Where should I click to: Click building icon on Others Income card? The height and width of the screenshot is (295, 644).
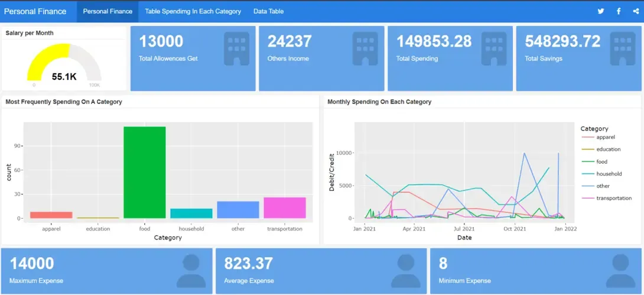(x=365, y=48)
